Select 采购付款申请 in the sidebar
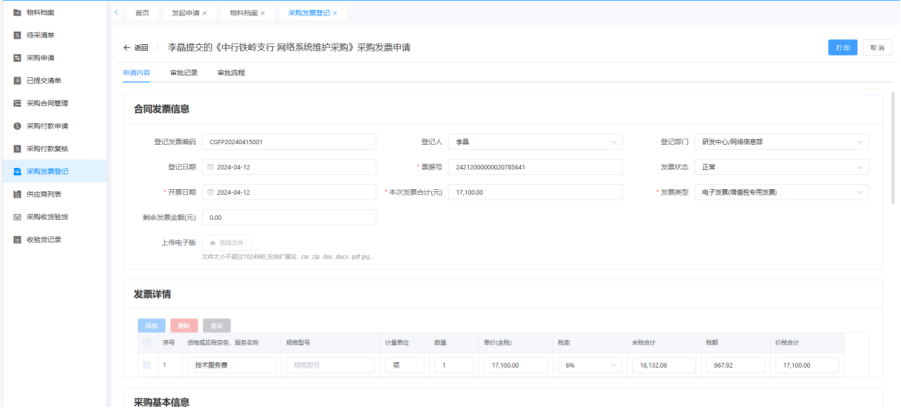The height and width of the screenshot is (408, 901). tap(47, 126)
